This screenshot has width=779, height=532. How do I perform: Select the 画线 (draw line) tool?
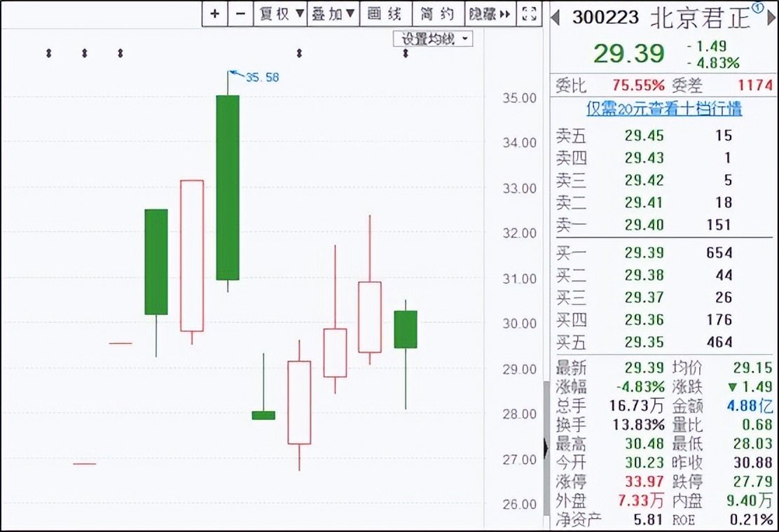tap(386, 13)
